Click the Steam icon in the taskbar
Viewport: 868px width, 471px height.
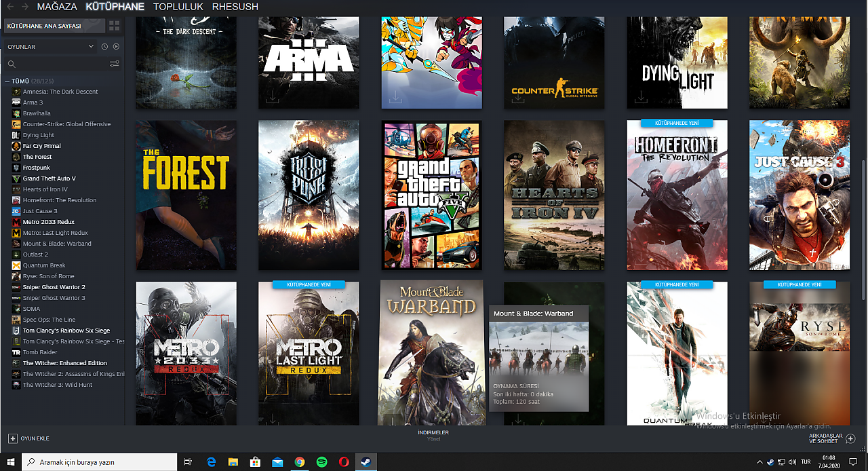[366, 462]
